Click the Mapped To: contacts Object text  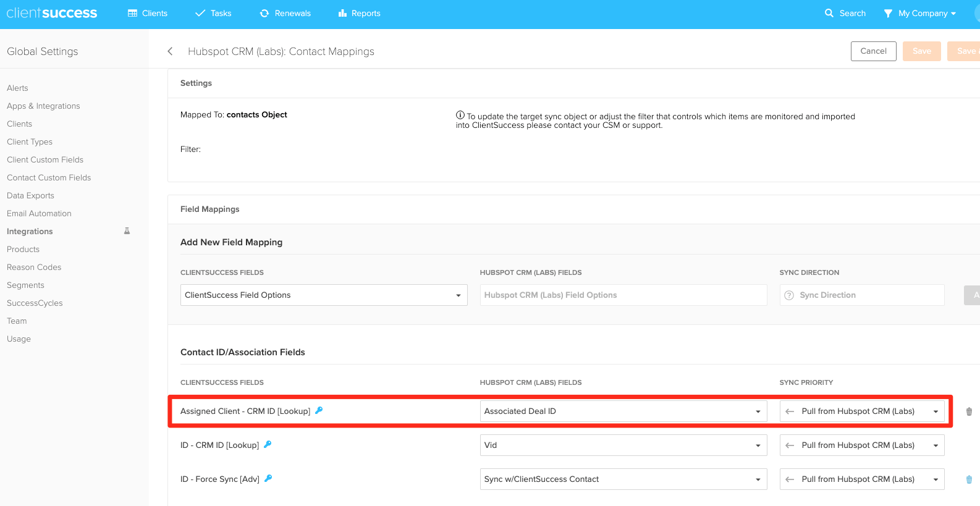[x=234, y=115]
